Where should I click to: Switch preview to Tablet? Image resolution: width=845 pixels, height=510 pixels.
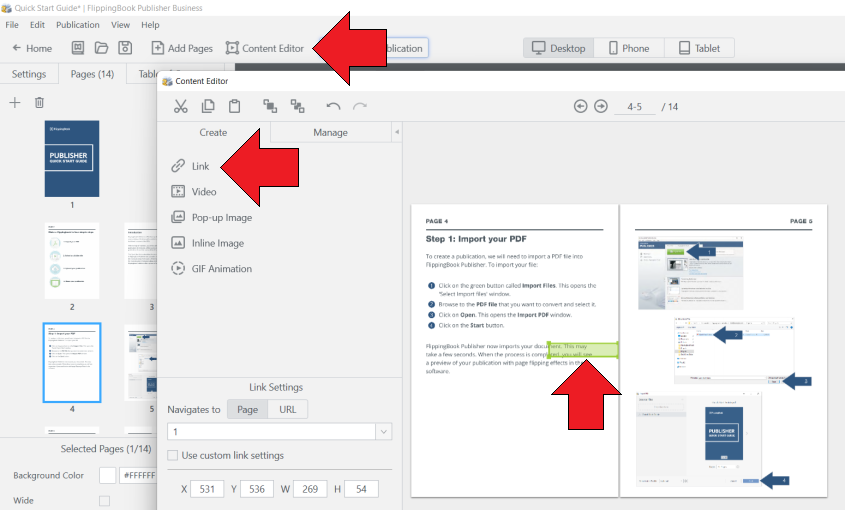click(699, 48)
